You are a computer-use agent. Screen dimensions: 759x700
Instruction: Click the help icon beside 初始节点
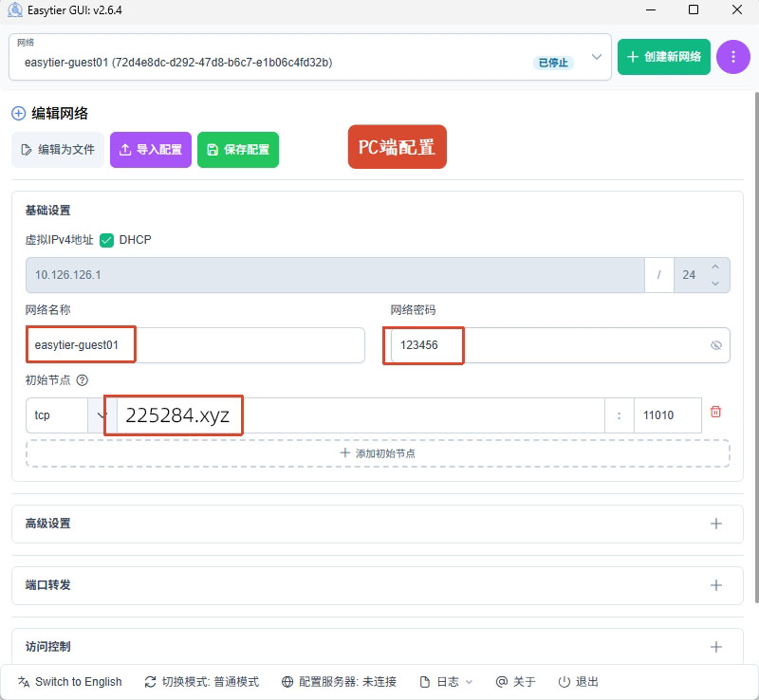tap(83, 380)
